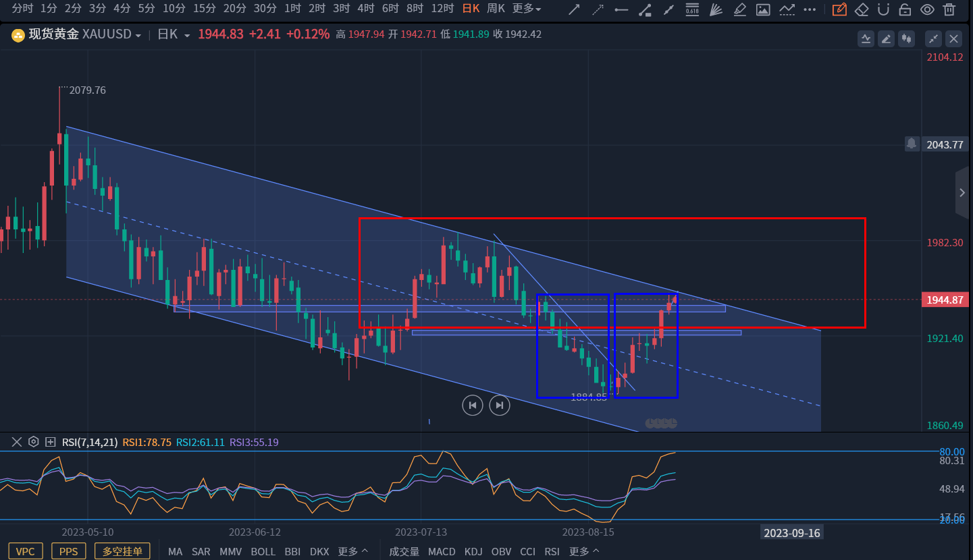Select the eraser tool
Image resolution: width=973 pixels, height=560 pixels.
[x=862, y=9]
